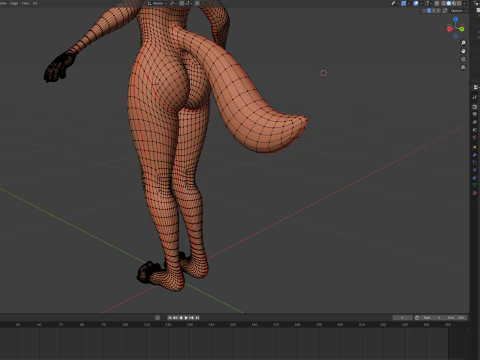
Task: Toggle the preview range clock icon
Action: [x=417, y=318]
